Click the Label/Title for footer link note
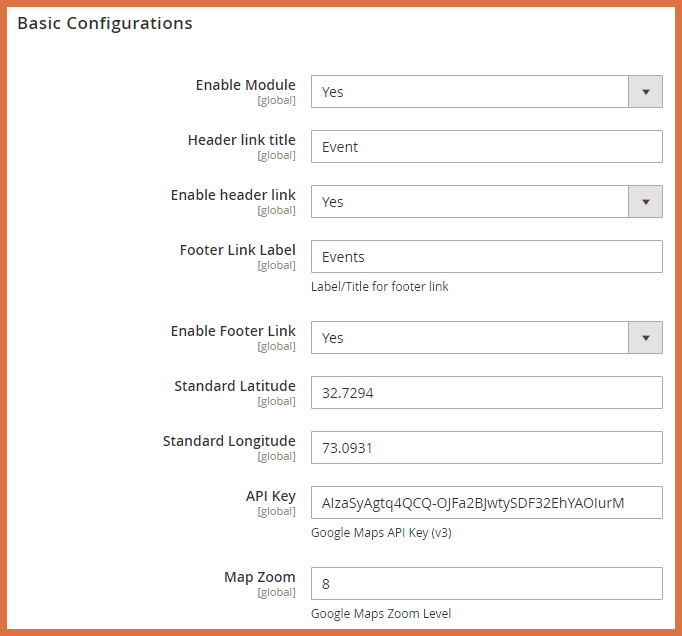Viewport: 682px width, 636px height. [x=380, y=286]
